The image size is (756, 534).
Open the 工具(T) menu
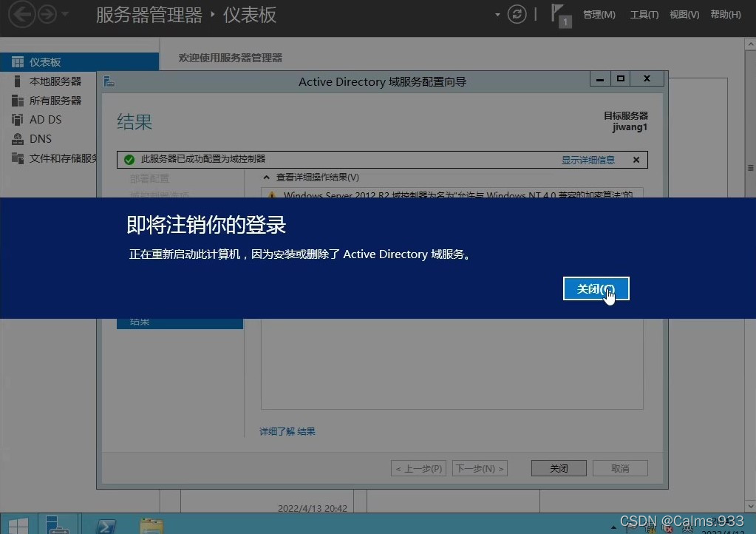644,15
